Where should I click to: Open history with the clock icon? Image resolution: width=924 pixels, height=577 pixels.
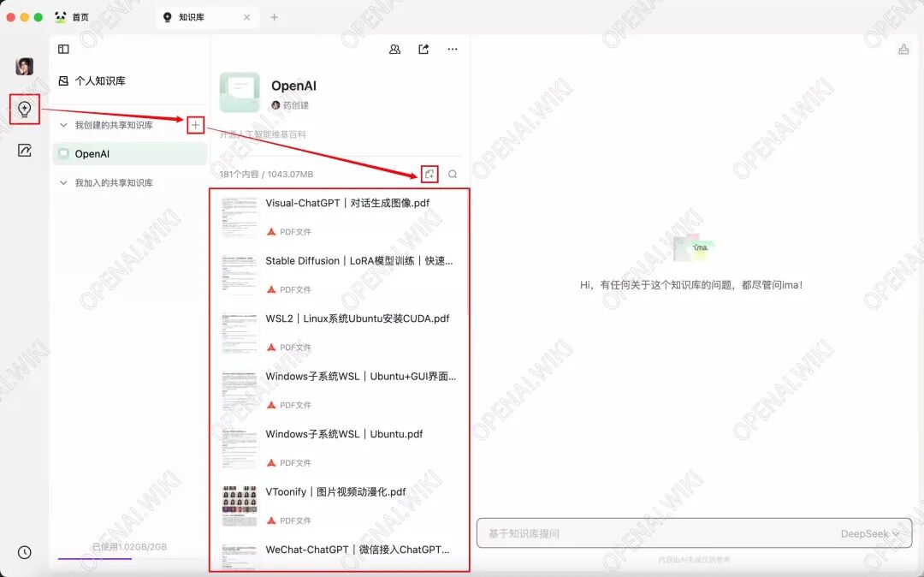tap(24, 551)
